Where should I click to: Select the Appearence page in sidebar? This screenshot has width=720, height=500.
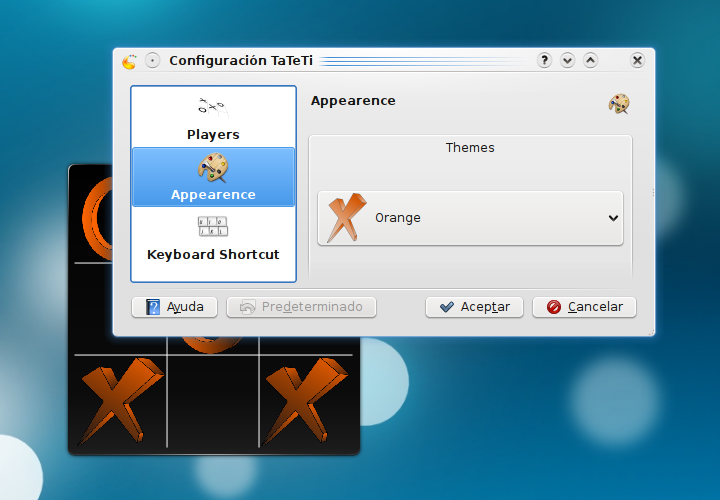pos(213,177)
